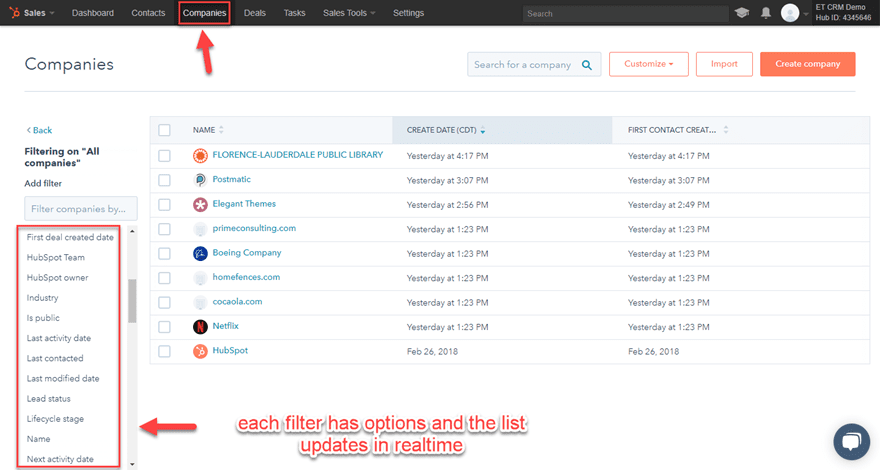This screenshot has width=880, height=470.
Task: Open the Postmatic company link
Action: point(231,179)
